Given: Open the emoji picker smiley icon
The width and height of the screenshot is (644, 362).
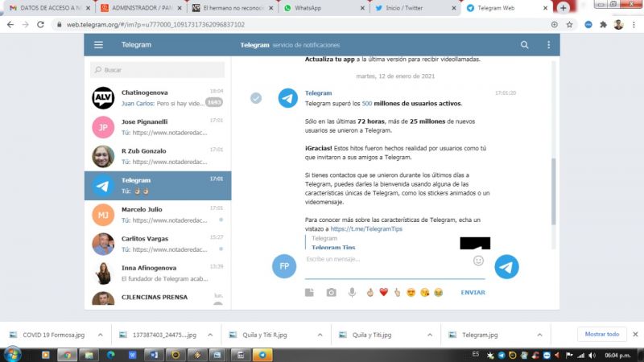Looking at the screenshot, I should point(478,261).
